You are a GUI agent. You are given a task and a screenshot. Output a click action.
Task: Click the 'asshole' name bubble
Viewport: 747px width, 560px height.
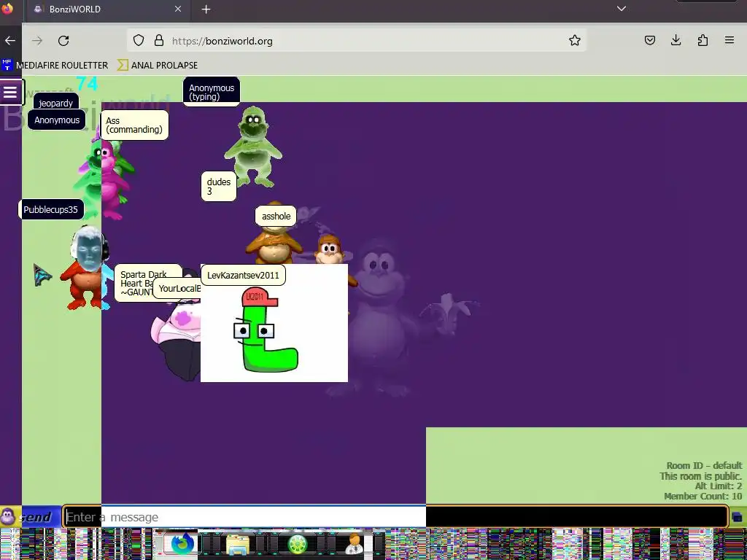coord(276,216)
